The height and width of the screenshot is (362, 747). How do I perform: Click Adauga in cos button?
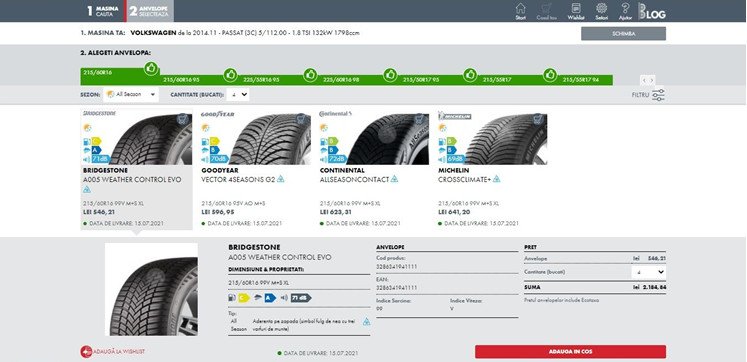(570, 352)
